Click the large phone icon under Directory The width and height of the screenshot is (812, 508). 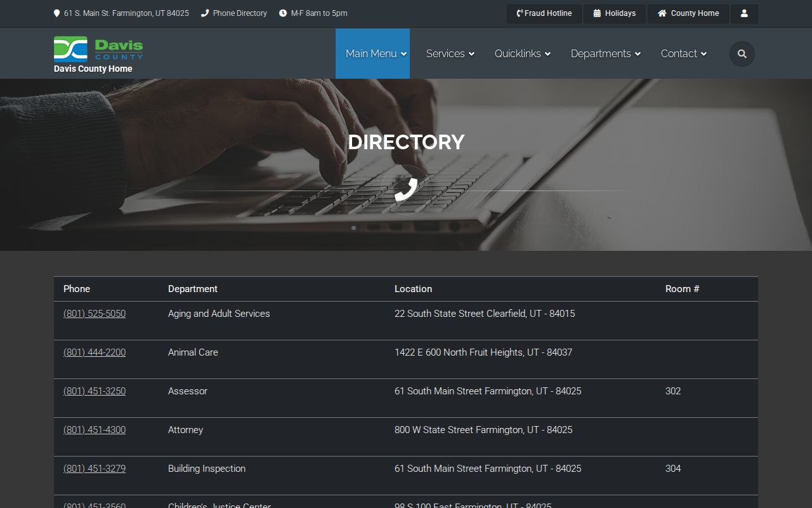click(406, 190)
